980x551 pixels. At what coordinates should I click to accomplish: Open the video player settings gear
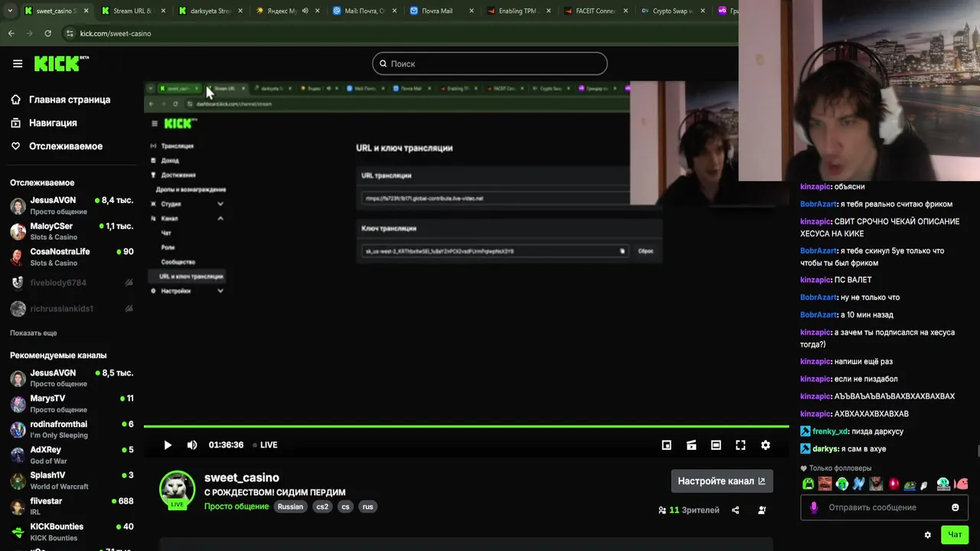tap(765, 445)
